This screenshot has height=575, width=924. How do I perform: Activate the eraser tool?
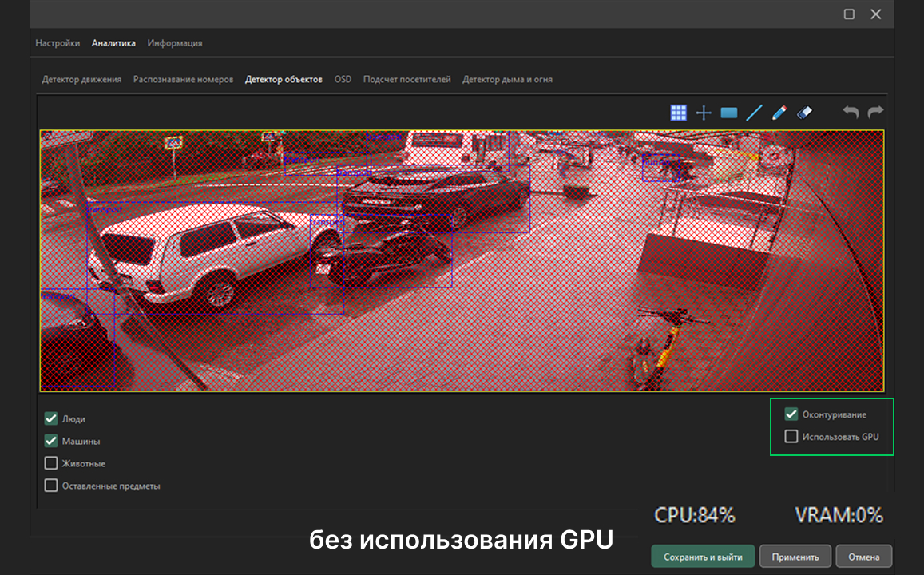[804, 113]
